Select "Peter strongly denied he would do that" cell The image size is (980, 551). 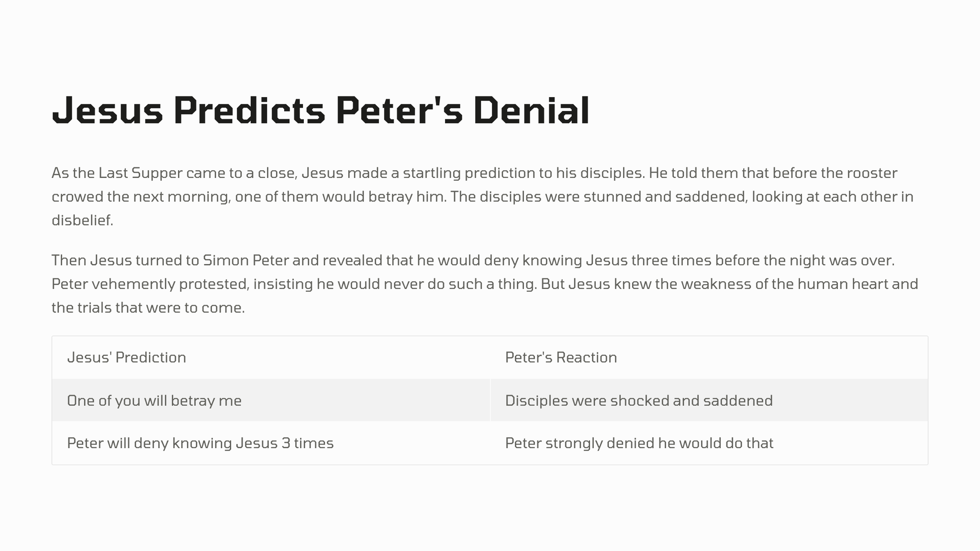point(639,443)
